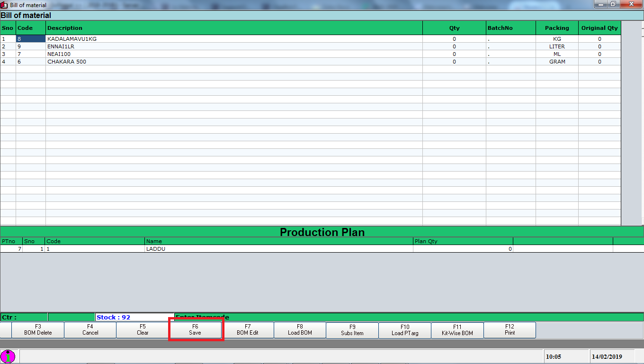Screen dimensions: 644x364
Task: Click the F4 Cancel button
Action: click(90, 330)
